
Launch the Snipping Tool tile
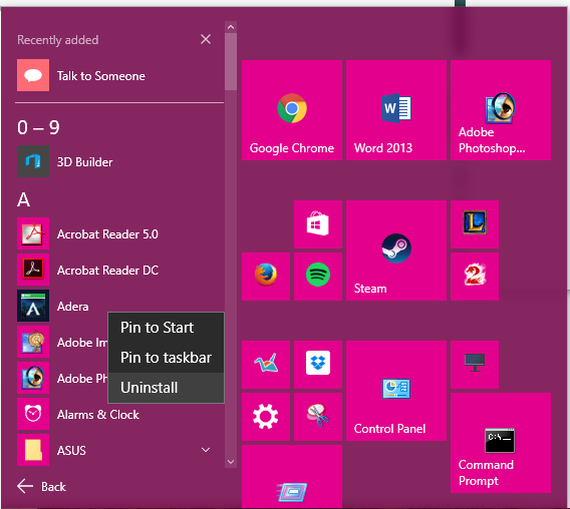coord(318,417)
